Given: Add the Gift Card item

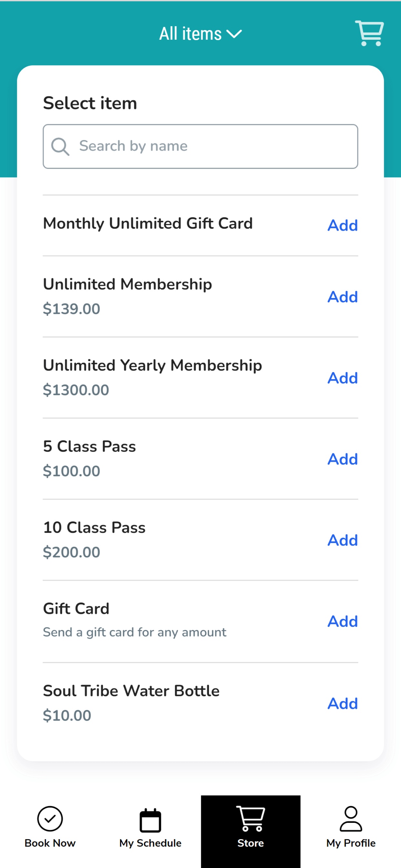Looking at the screenshot, I should [342, 621].
